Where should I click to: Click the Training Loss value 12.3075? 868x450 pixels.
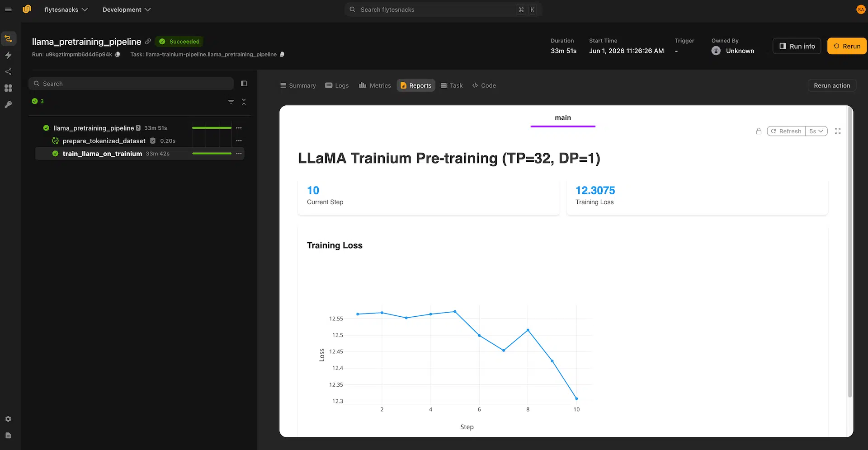(595, 190)
